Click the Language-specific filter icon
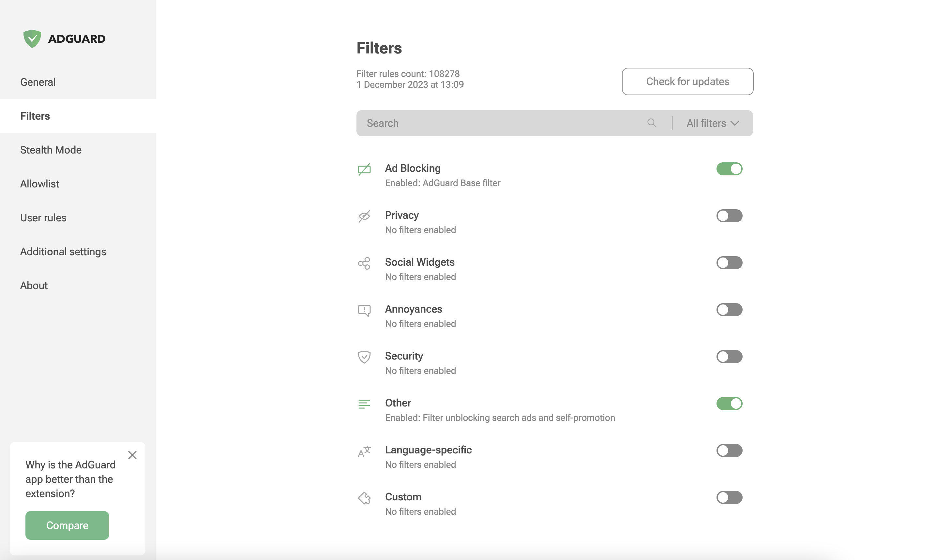Image resolution: width=951 pixels, height=560 pixels. [x=366, y=450]
